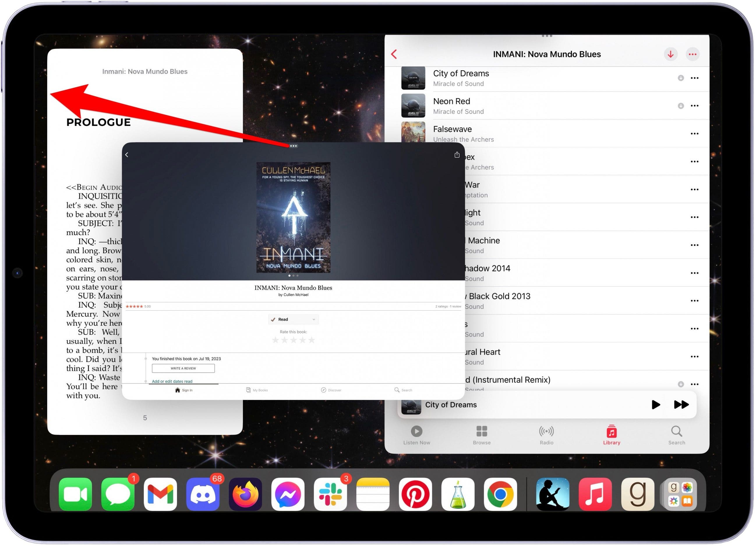Click the Write a Review button
This screenshot has width=756, height=546.
183,368
